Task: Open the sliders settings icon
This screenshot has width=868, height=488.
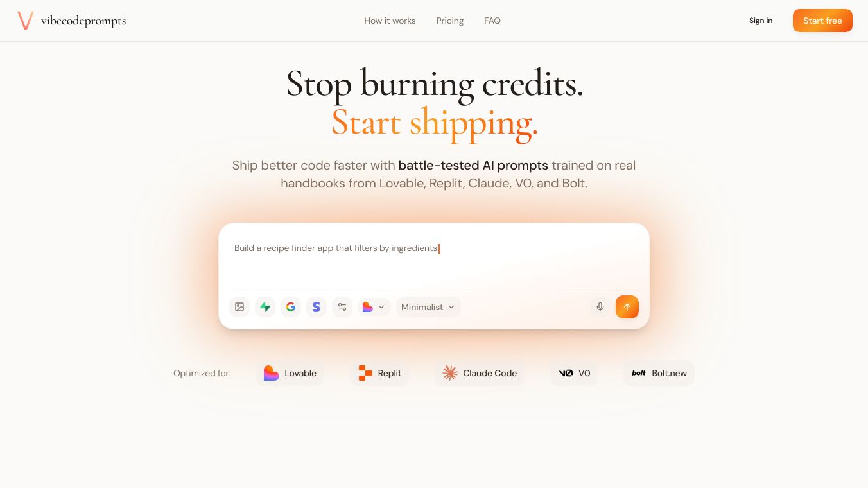Action: tap(342, 307)
